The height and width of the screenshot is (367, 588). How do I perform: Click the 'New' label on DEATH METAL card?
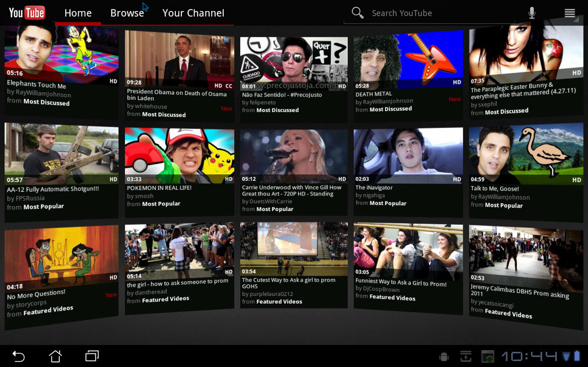(454, 99)
